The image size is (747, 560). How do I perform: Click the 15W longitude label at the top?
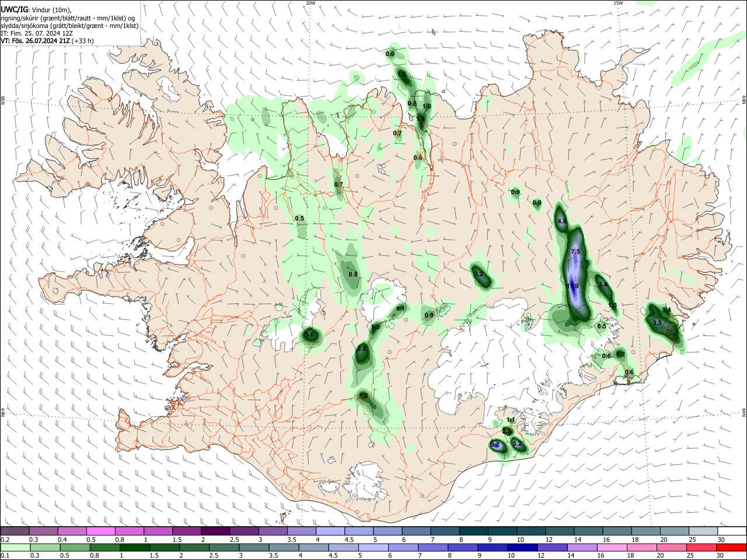618,3
